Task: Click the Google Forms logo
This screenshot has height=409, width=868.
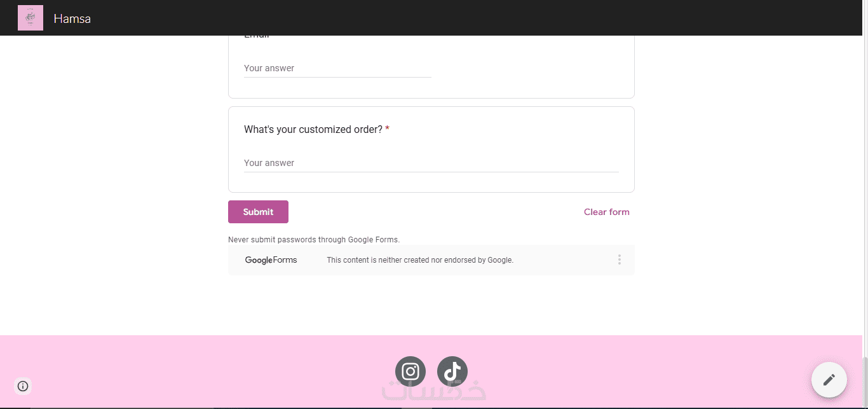Action: (271, 260)
